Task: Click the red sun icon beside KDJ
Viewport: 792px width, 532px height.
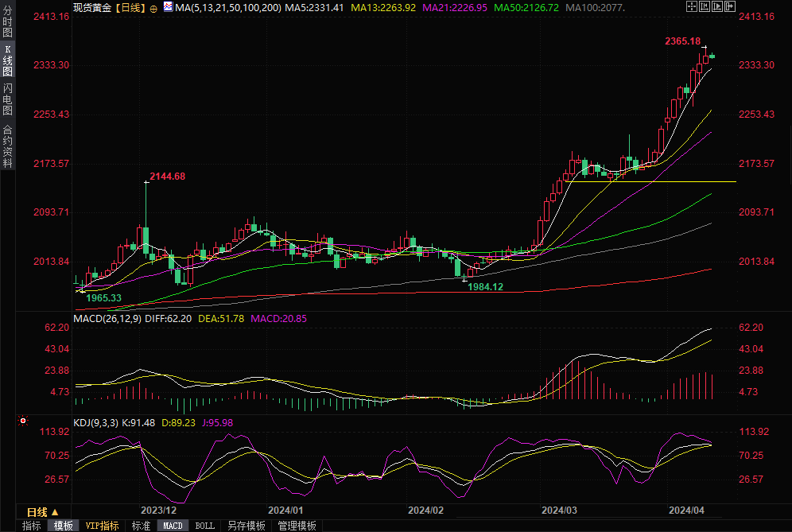Action: (24, 421)
